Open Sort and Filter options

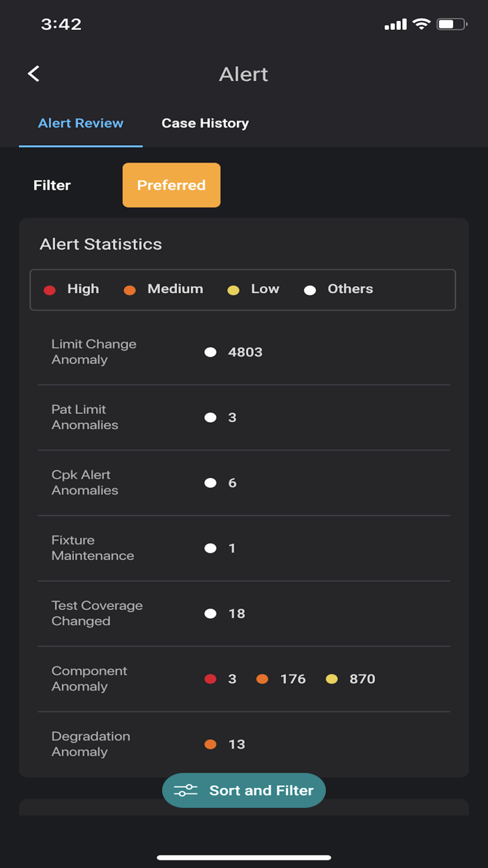pos(244,791)
